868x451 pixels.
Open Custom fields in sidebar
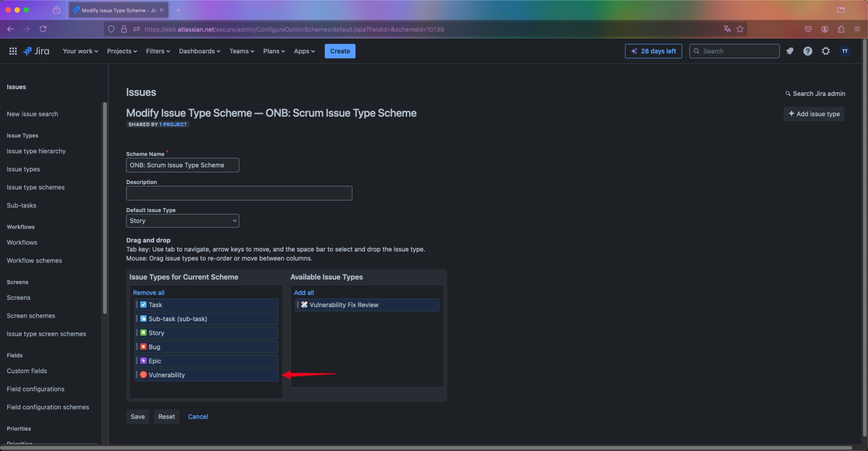pyautogui.click(x=27, y=370)
